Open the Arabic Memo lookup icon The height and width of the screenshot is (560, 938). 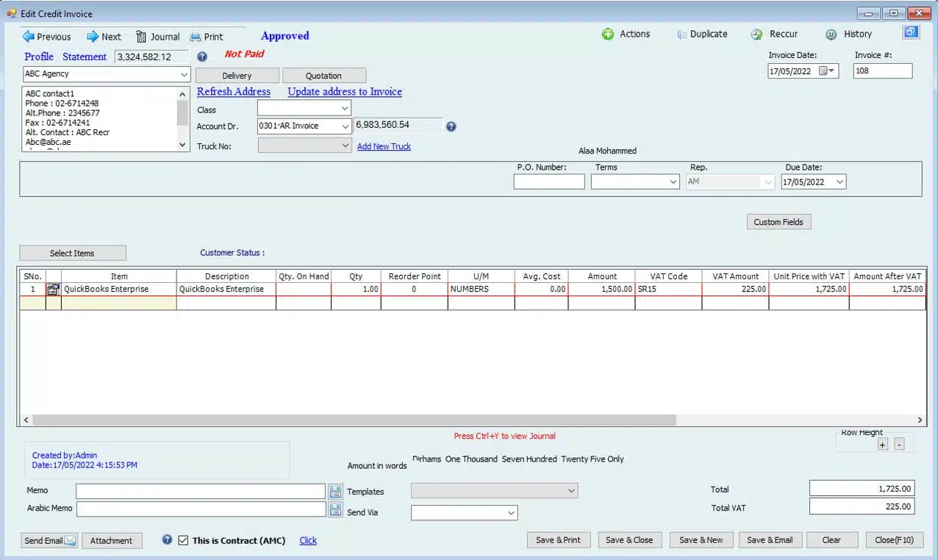[x=335, y=509]
